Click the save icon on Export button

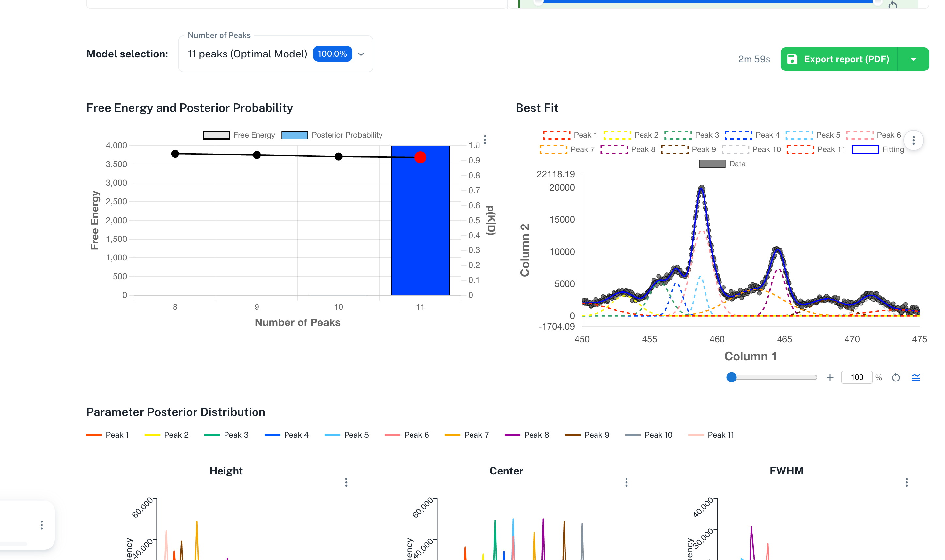point(792,59)
